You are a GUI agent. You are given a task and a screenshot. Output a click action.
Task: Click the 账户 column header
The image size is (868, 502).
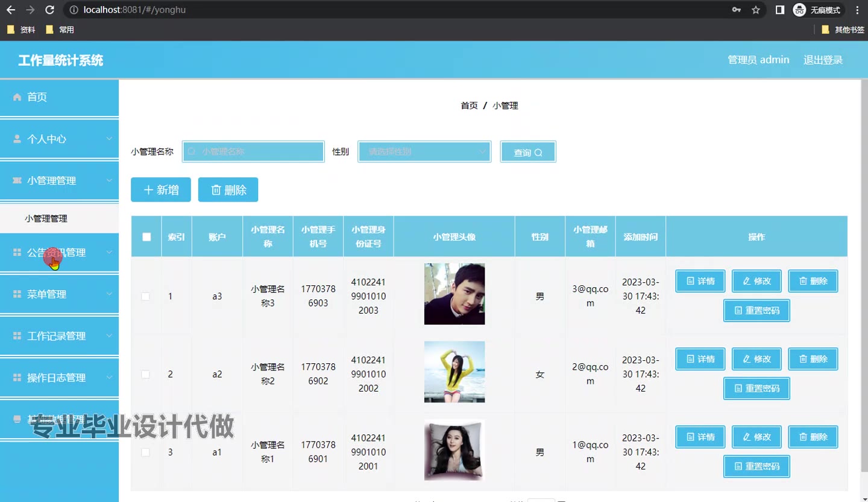(x=217, y=237)
